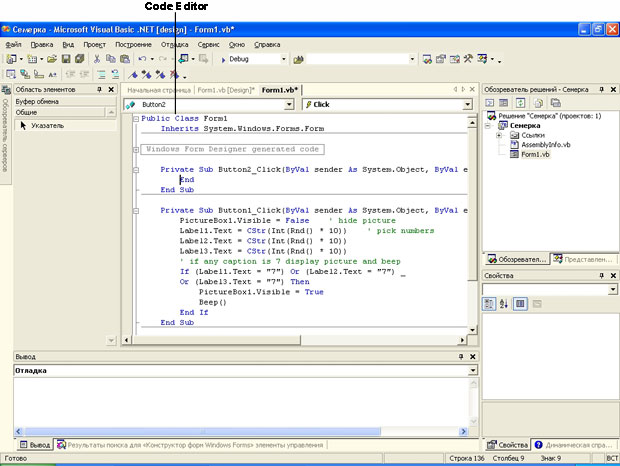Start debugging with the blue play arrow

(223, 60)
